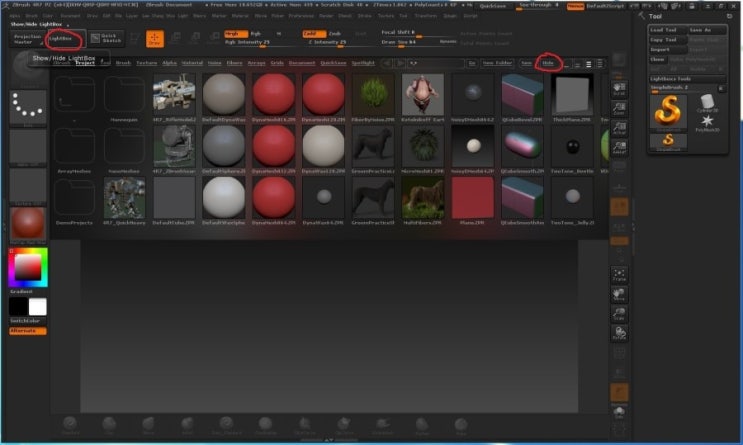Click the Move icon on right shelf
Screen dimensions: 743x445
pos(619,294)
